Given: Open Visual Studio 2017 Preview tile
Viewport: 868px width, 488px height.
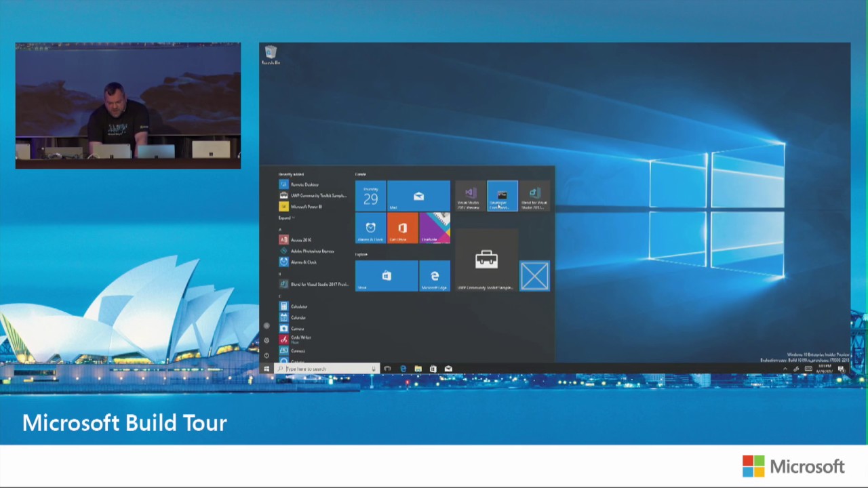Looking at the screenshot, I should coord(470,196).
